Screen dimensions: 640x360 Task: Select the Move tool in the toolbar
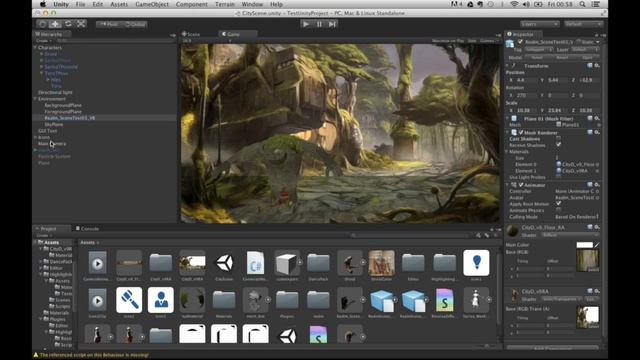point(55,24)
